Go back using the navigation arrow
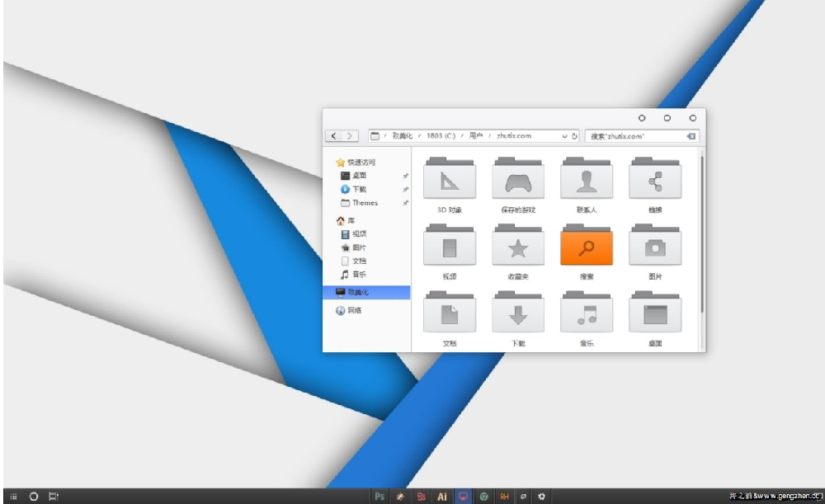This screenshot has height=504, width=825. [x=334, y=135]
